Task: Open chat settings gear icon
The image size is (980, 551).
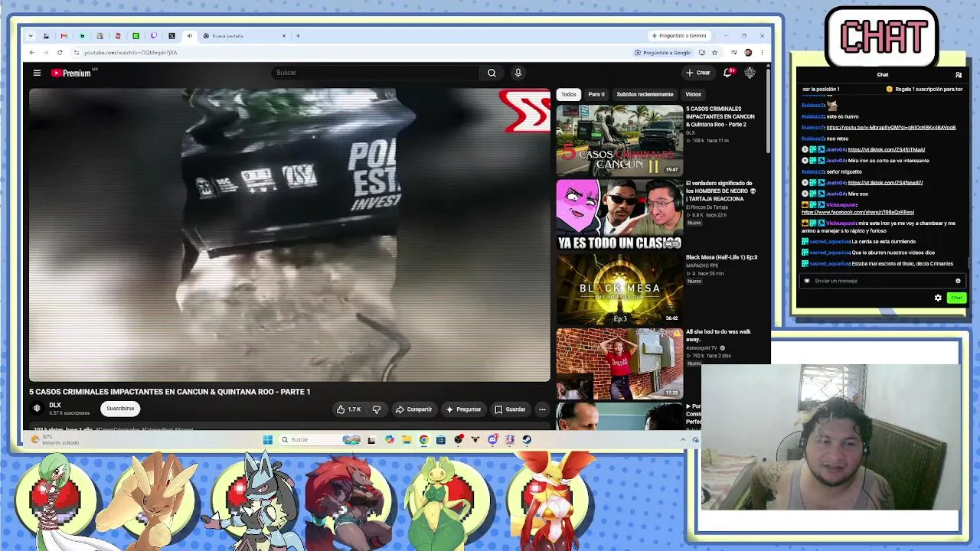Action: tap(938, 298)
